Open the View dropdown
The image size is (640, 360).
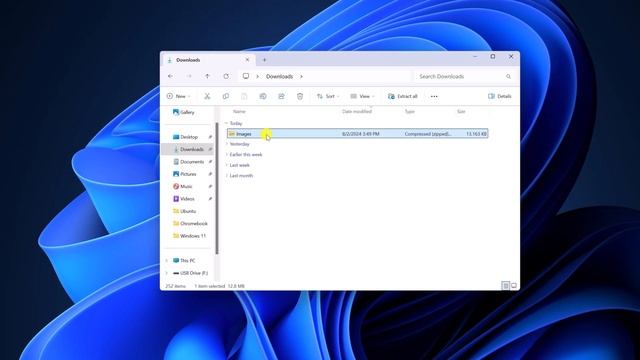coord(362,96)
